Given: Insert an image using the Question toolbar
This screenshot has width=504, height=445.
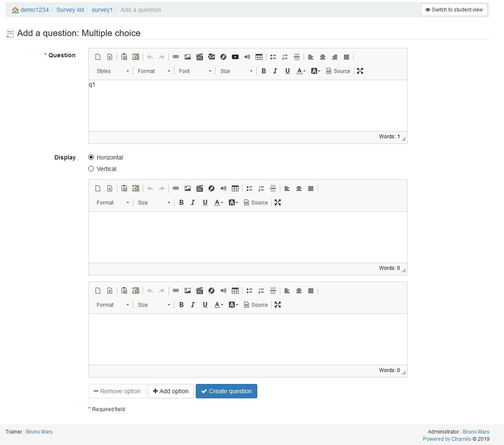Looking at the screenshot, I should (188, 57).
